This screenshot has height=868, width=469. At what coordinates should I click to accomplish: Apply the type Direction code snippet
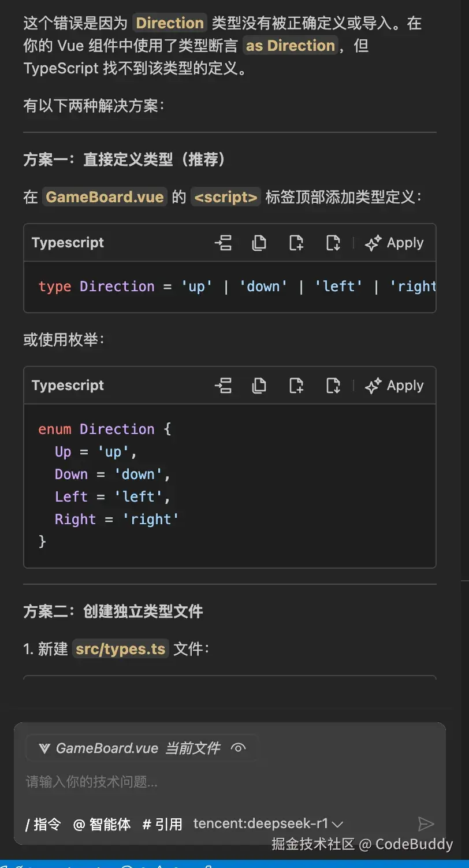point(395,243)
